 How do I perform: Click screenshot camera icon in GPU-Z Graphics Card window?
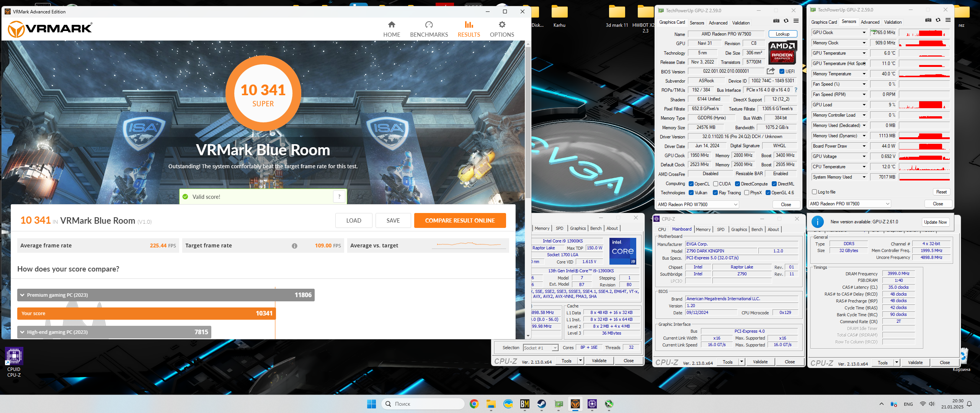coord(776,21)
